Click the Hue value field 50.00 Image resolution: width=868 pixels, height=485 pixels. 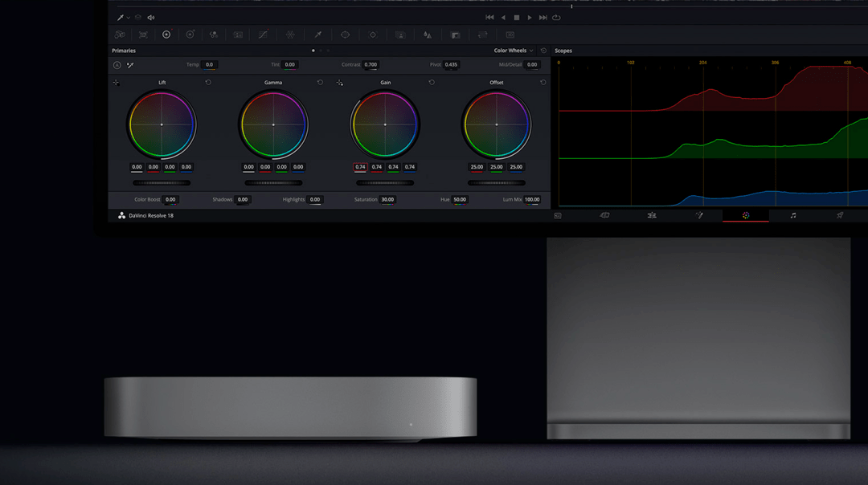[460, 200]
